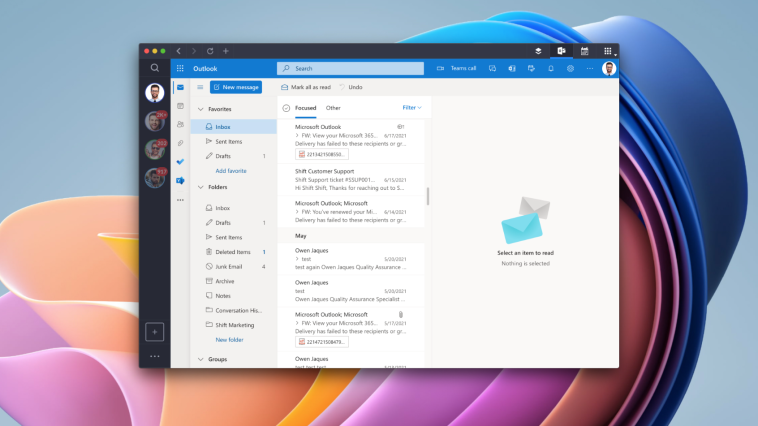Open a new tab with plus icon
The width and height of the screenshot is (758, 426).
click(x=226, y=51)
